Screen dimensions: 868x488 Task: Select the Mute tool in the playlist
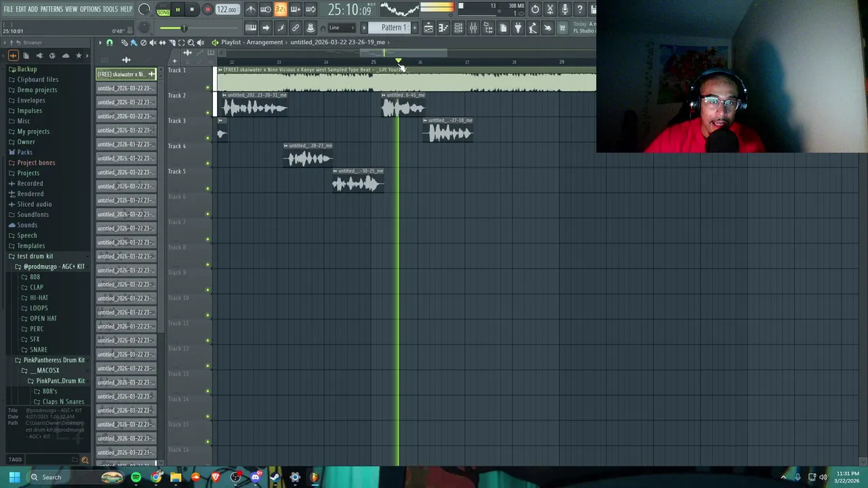tap(153, 43)
